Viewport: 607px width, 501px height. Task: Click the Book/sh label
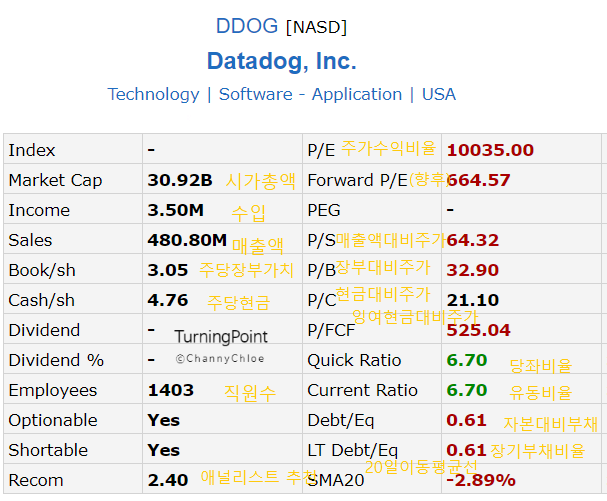42,270
